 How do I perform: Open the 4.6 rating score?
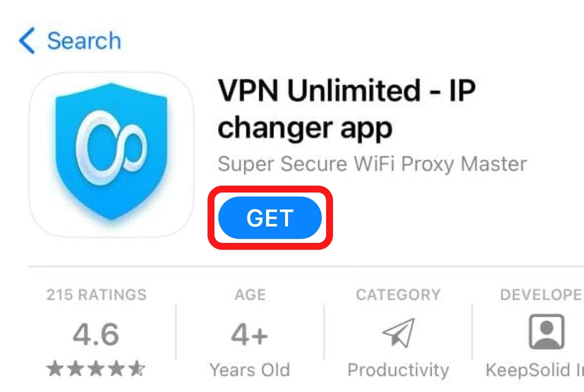(96, 334)
